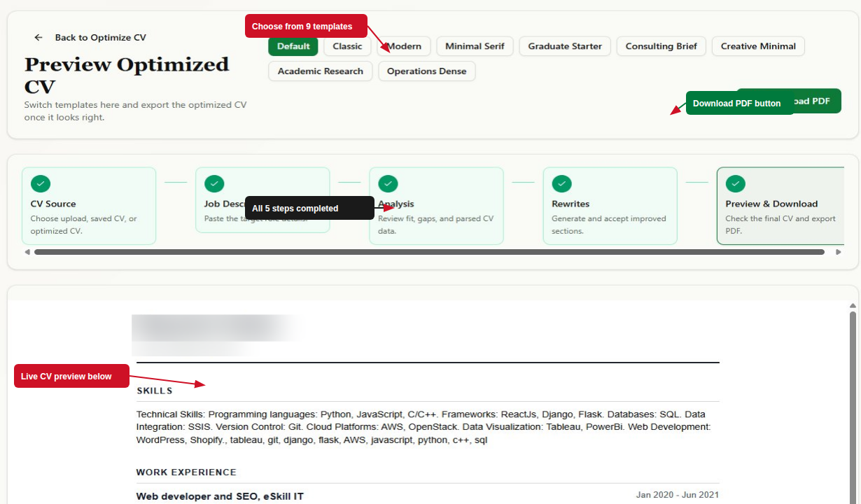
Task: Select the Creative Minimal template
Action: [758, 46]
